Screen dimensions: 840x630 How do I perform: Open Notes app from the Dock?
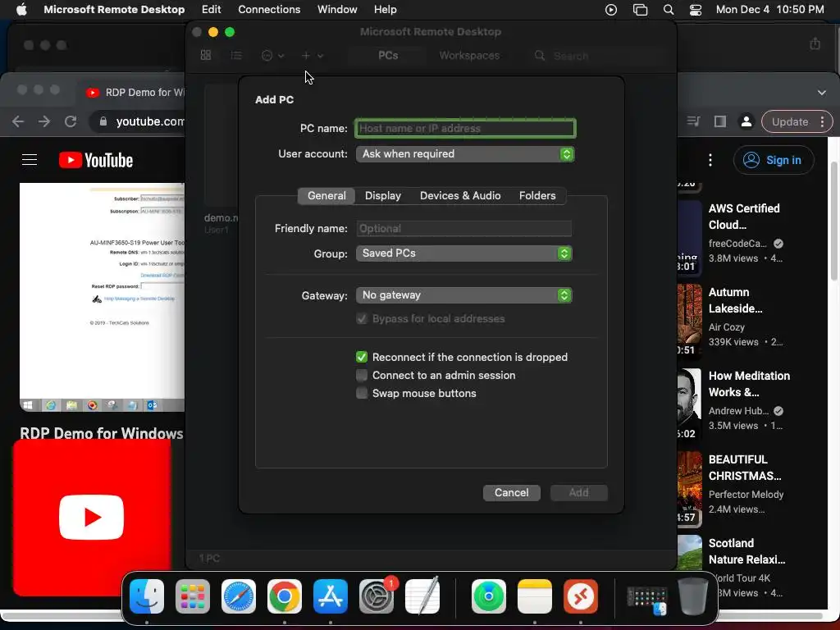coord(535,596)
